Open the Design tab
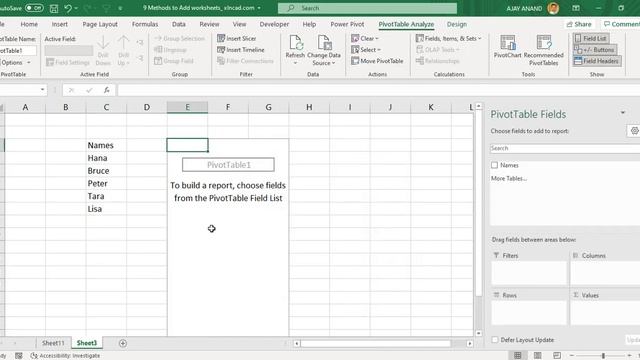The height and width of the screenshot is (360, 640). pos(457,24)
